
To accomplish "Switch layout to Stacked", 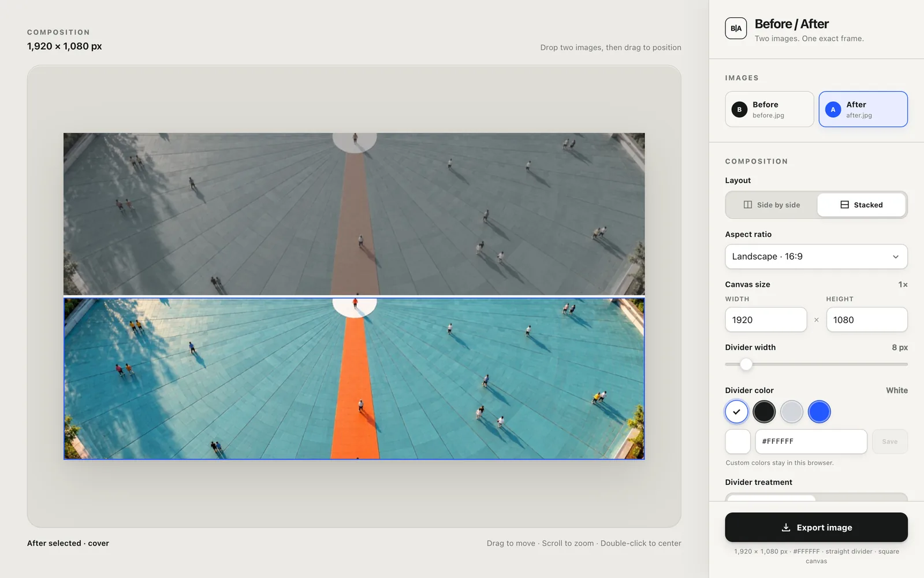I will click(x=861, y=205).
